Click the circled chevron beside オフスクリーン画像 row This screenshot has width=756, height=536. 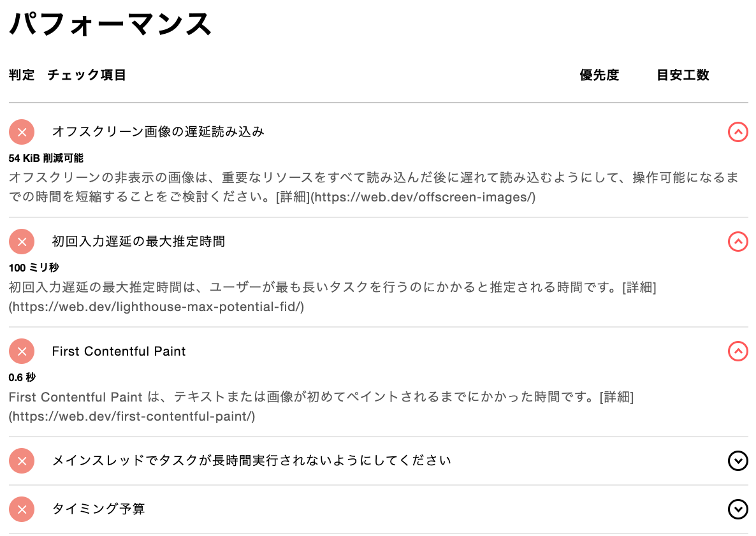[738, 132]
